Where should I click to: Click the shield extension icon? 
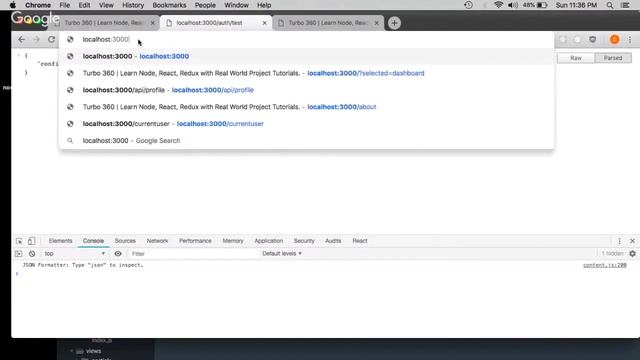[x=593, y=40]
